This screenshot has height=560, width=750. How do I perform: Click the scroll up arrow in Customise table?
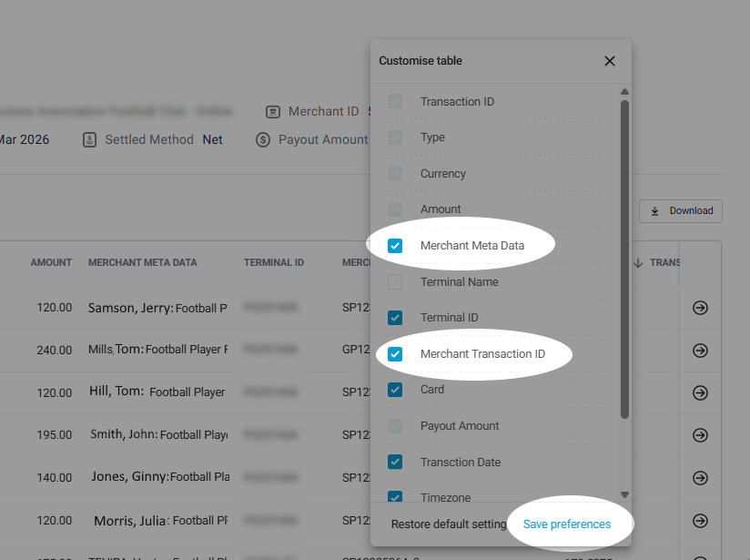click(624, 91)
